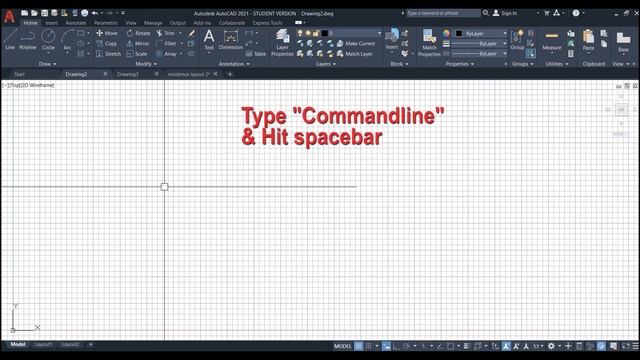Click the Plot printer icon in quick access toolbar
Viewport: 640px width, 360px height.
(x=84, y=13)
